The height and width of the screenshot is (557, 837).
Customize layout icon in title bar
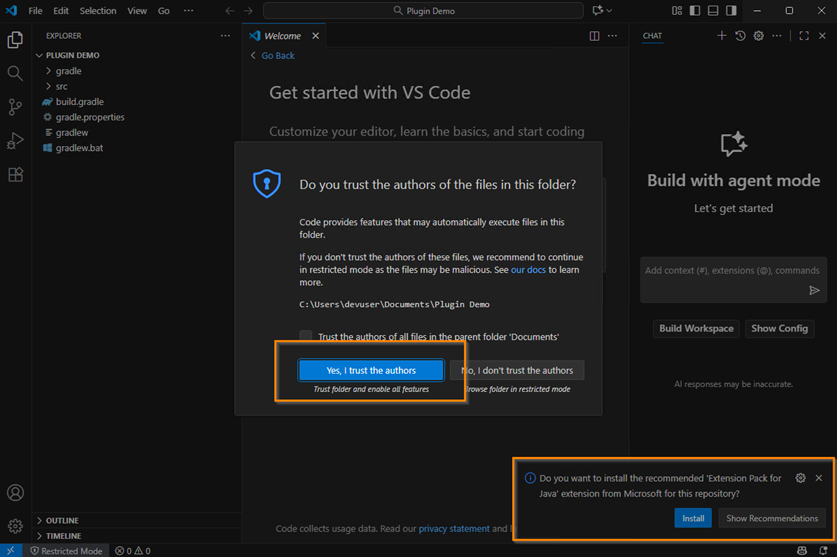677,11
